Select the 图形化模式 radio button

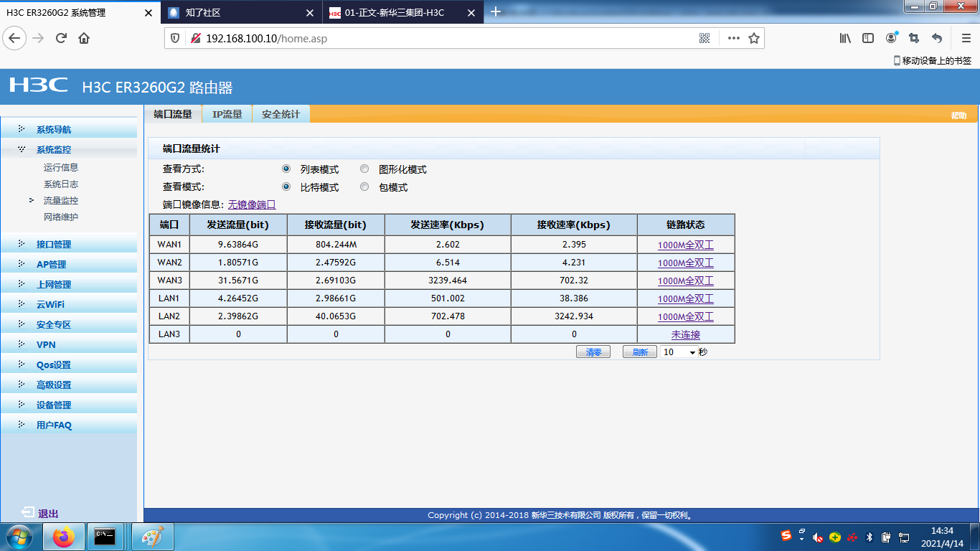[x=364, y=169]
